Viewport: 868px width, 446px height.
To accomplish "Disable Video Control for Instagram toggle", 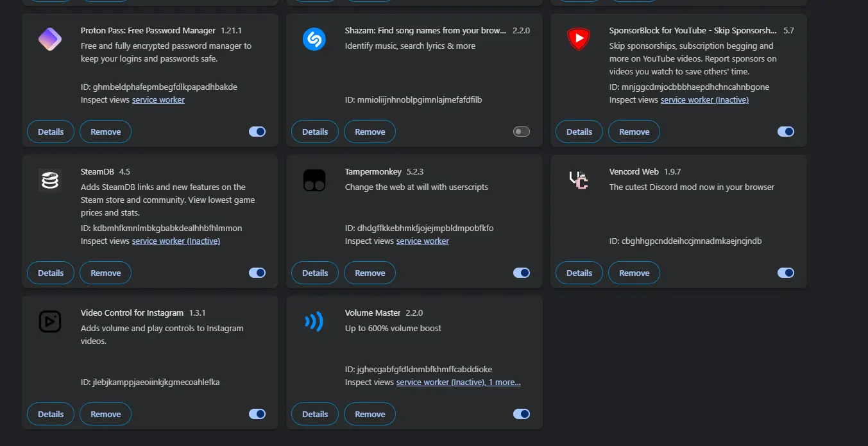I will point(257,414).
